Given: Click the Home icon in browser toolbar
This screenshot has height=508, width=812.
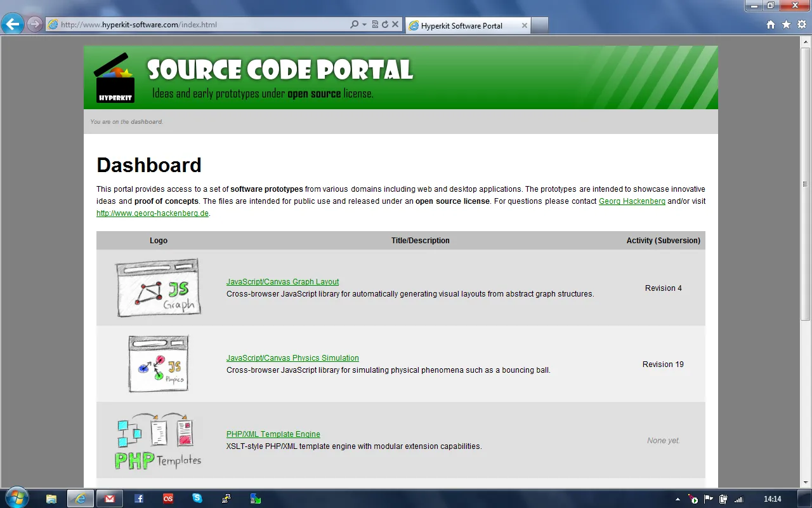Looking at the screenshot, I should [771, 25].
